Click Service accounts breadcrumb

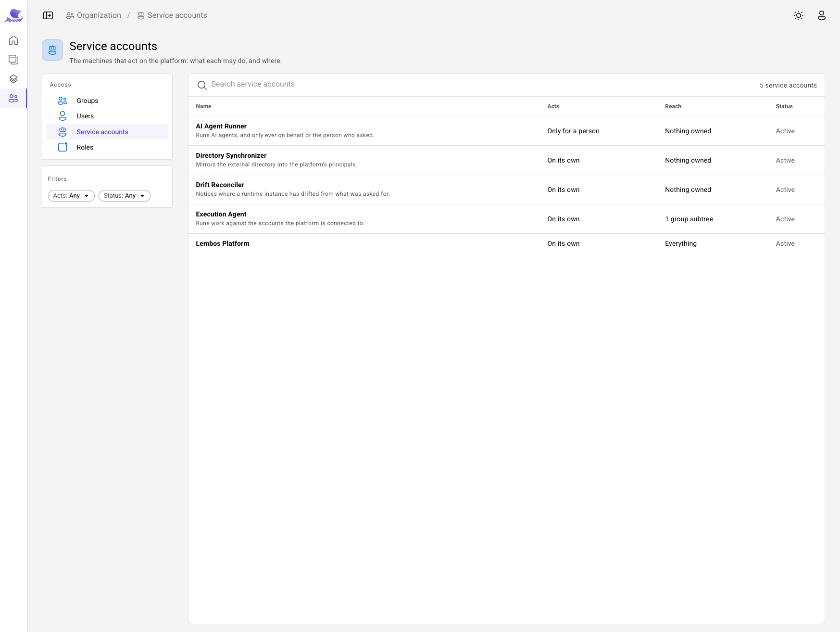pyautogui.click(x=172, y=15)
